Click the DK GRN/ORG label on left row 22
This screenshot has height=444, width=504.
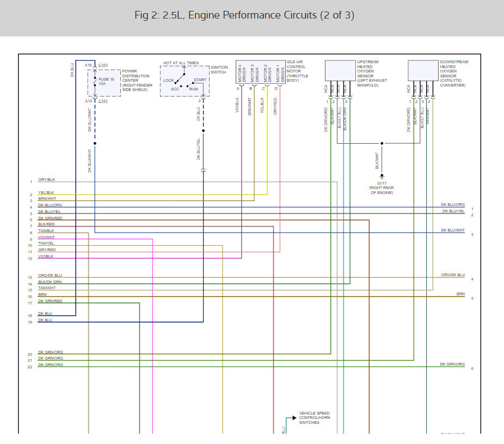click(51, 364)
